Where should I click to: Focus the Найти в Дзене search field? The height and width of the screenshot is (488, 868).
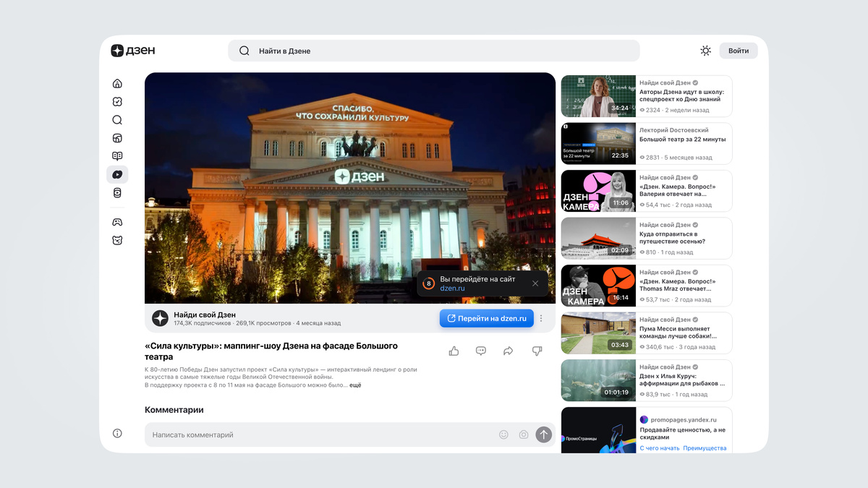pyautogui.click(x=434, y=51)
